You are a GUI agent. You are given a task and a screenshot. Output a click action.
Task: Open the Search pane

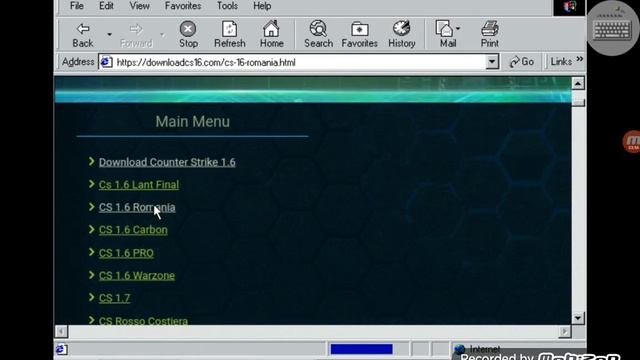pos(318,35)
